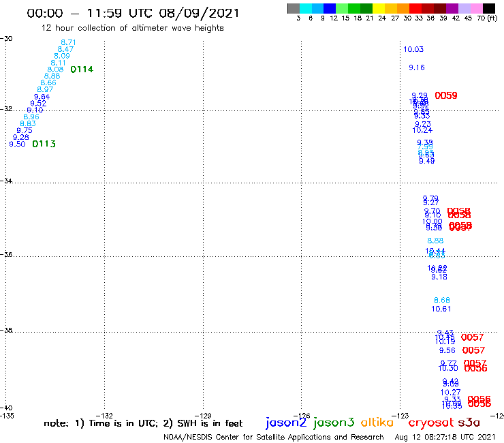The height and width of the screenshot is (443, 504).
Task: Select the orange swatch in the color legend
Action: 403,8
